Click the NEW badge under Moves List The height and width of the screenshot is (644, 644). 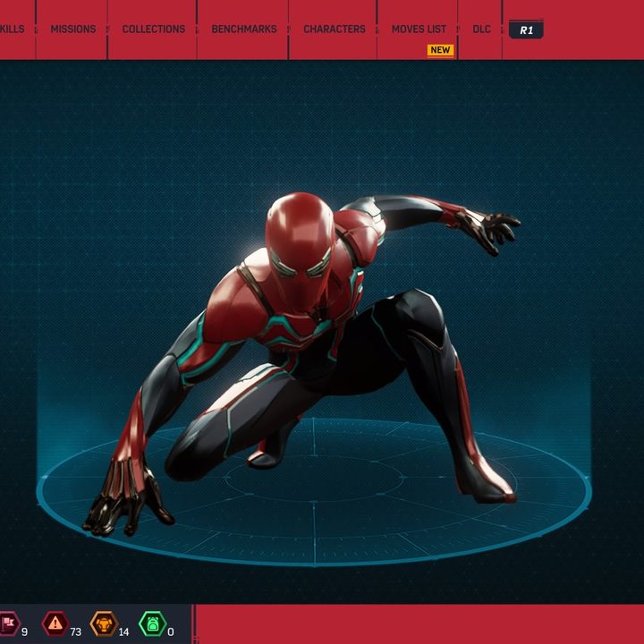(x=440, y=50)
